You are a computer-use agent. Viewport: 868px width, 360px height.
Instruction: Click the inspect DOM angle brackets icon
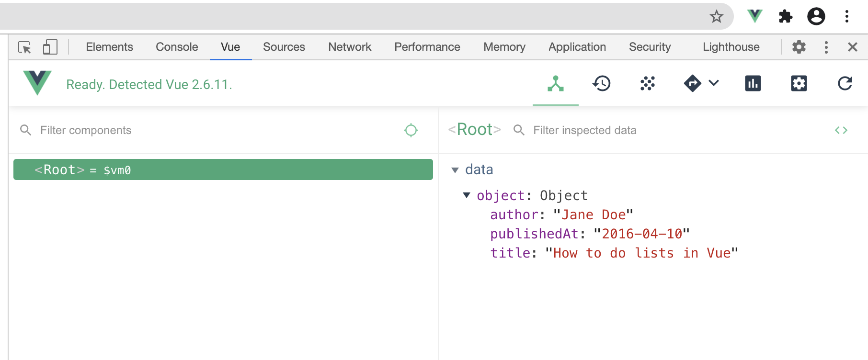coord(841,130)
